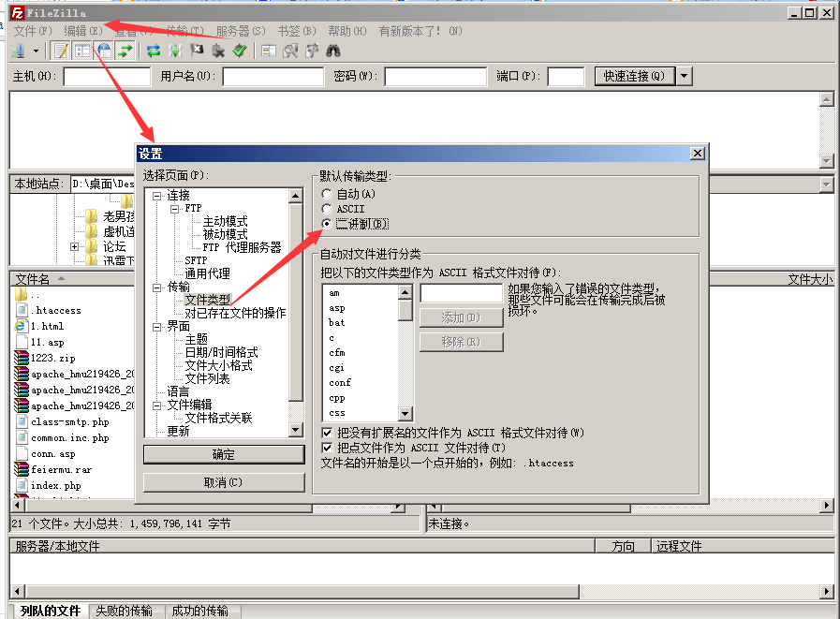Click the cancel current operation flag icon
This screenshot has width=840, height=619.
197,51
